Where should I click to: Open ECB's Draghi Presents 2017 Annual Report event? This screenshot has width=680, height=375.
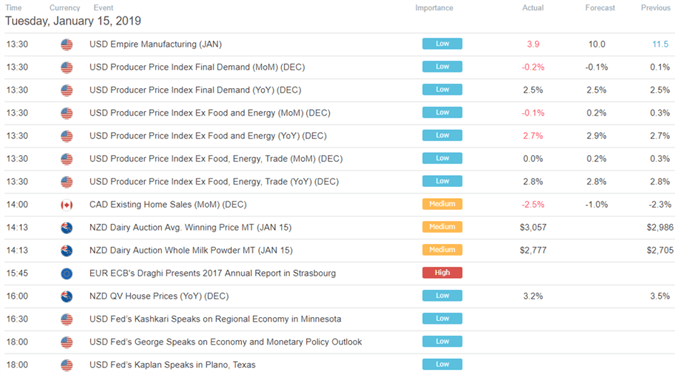[x=212, y=274]
